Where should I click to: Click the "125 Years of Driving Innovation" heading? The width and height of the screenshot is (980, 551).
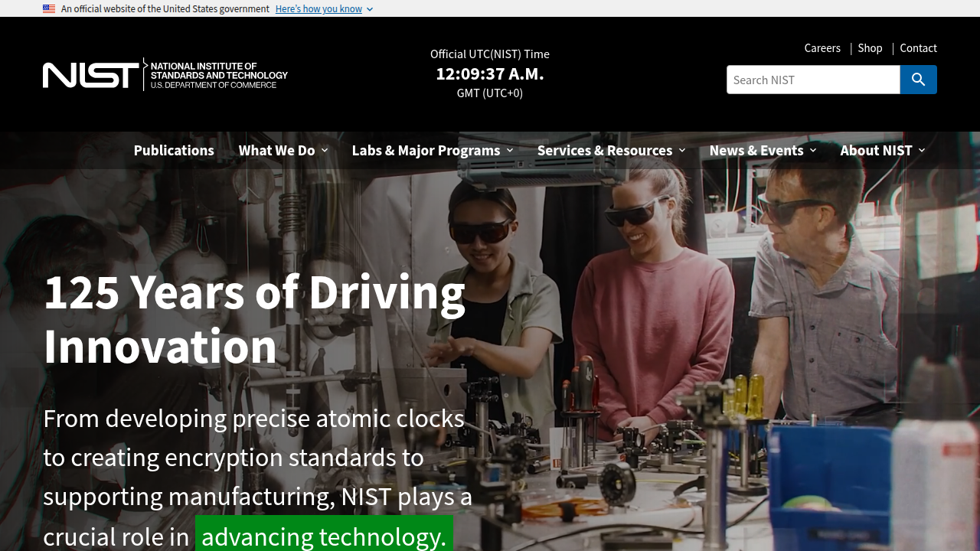(254, 318)
